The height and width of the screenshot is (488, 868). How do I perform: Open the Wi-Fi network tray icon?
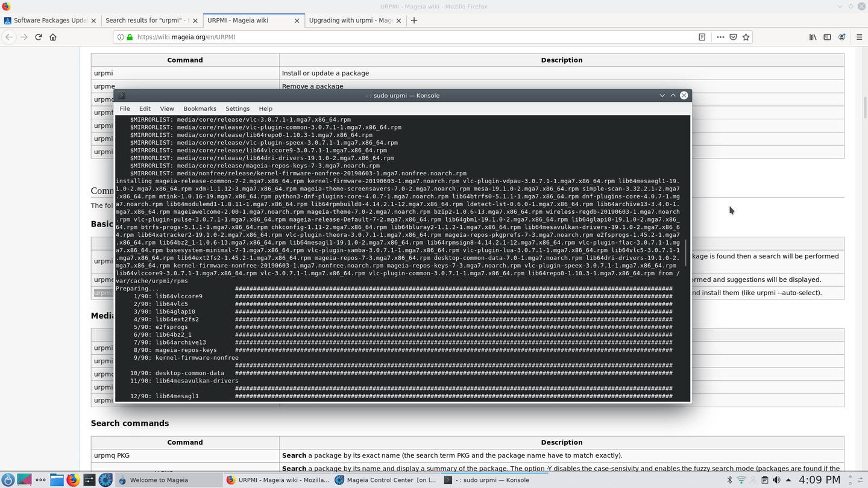point(741,480)
